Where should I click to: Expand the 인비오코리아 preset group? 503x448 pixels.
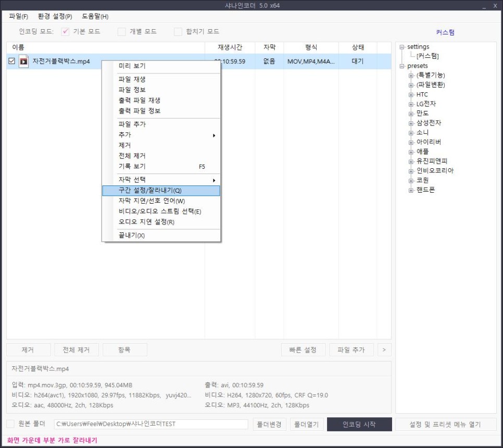411,171
